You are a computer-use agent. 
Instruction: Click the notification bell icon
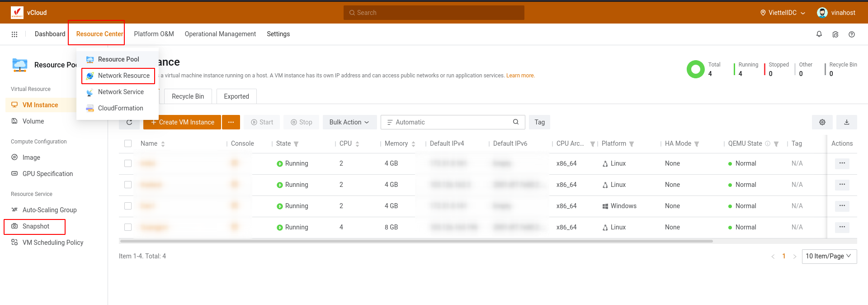[x=819, y=34]
